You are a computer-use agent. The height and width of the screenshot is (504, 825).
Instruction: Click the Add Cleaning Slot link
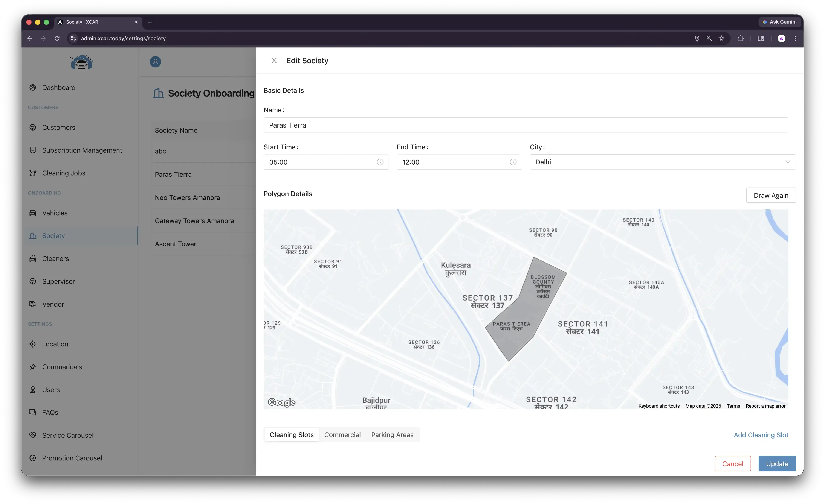coord(761,435)
